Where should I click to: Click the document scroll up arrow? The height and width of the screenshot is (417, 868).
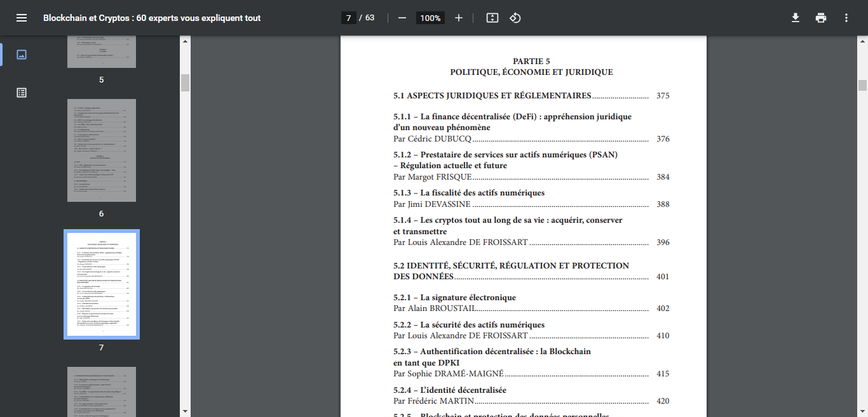click(x=862, y=41)
